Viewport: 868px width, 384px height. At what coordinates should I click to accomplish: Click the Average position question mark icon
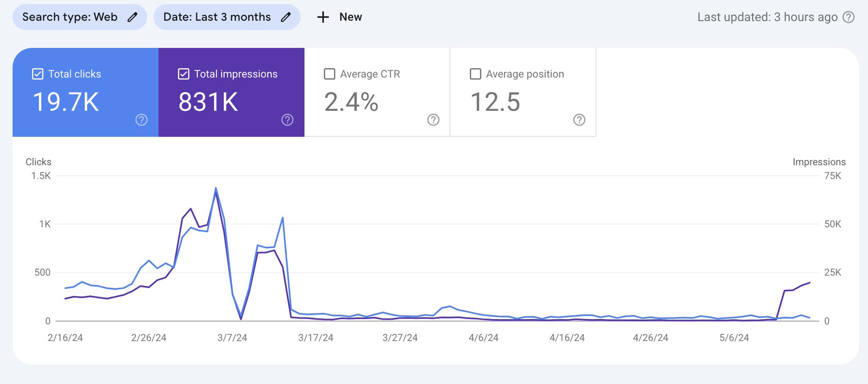coord(579,121)
